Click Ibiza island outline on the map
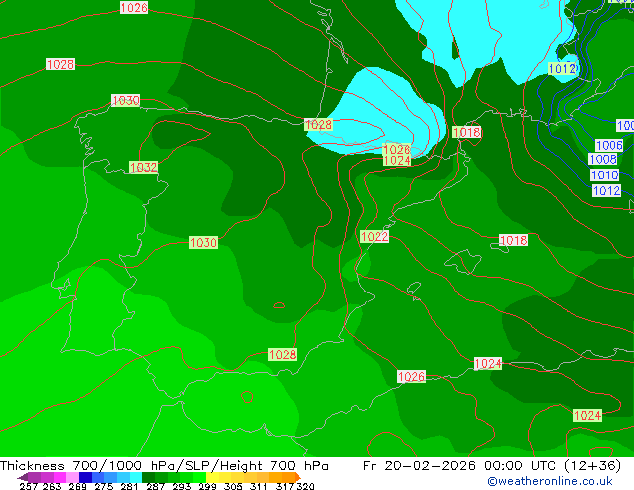Screen dimensions: 634x490 point(414,290)
